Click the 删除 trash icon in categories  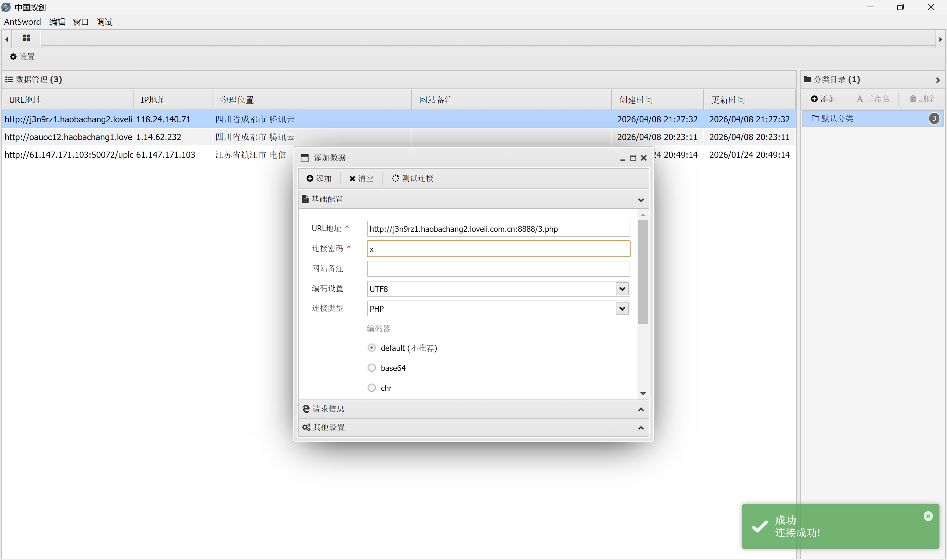[x=913, y=99]
